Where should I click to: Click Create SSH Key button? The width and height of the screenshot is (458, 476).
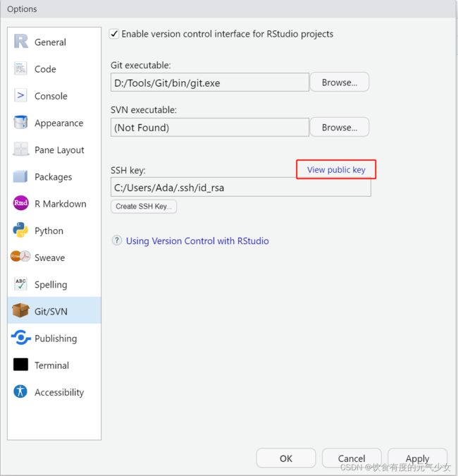click(144, 207)
